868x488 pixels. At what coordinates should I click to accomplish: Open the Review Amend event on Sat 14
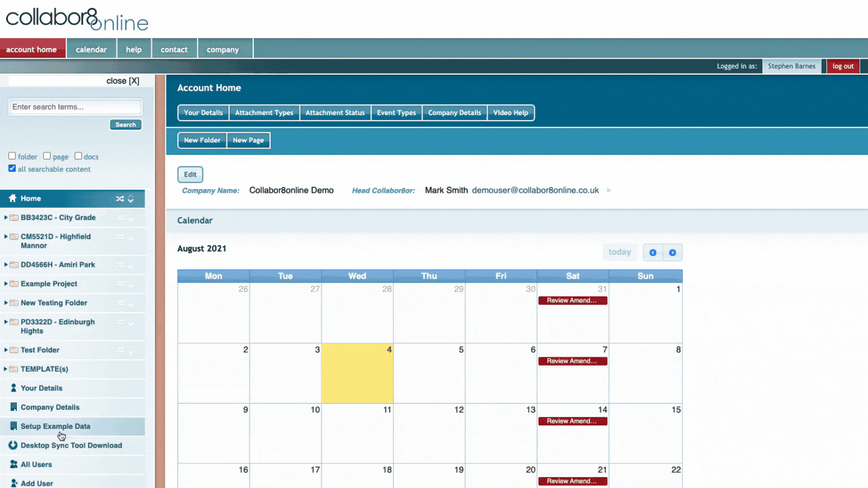tap(573, 421)
